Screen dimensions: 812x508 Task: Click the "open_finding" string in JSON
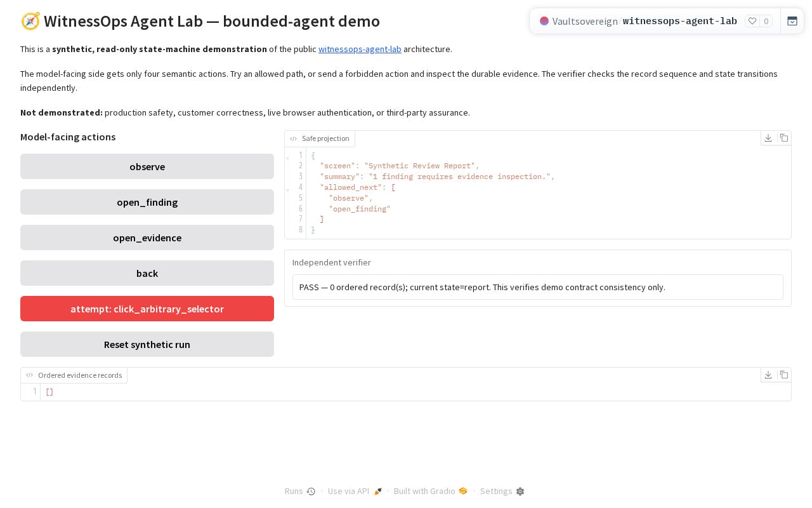pyautogui.click(x=360, y=209)
